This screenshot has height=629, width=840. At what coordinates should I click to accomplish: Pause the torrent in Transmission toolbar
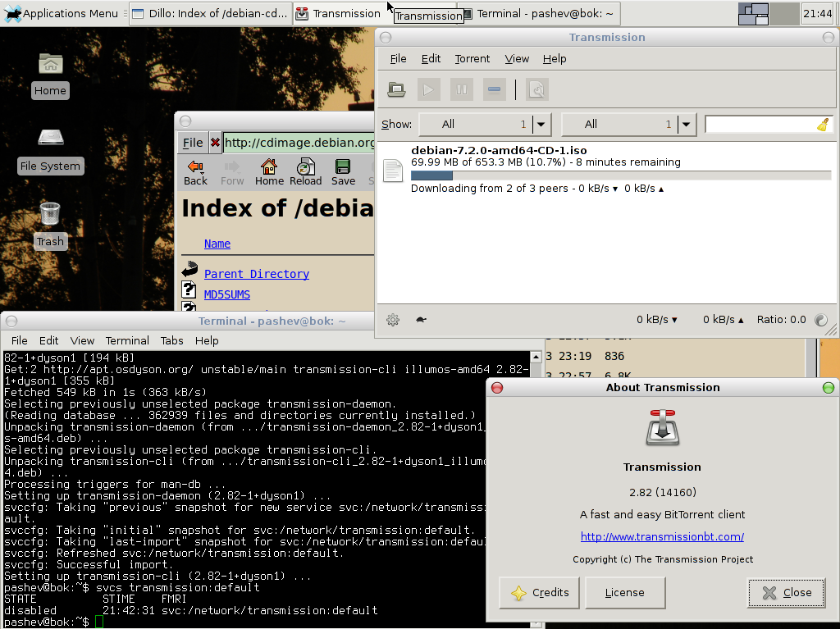(x=461, y=89)
